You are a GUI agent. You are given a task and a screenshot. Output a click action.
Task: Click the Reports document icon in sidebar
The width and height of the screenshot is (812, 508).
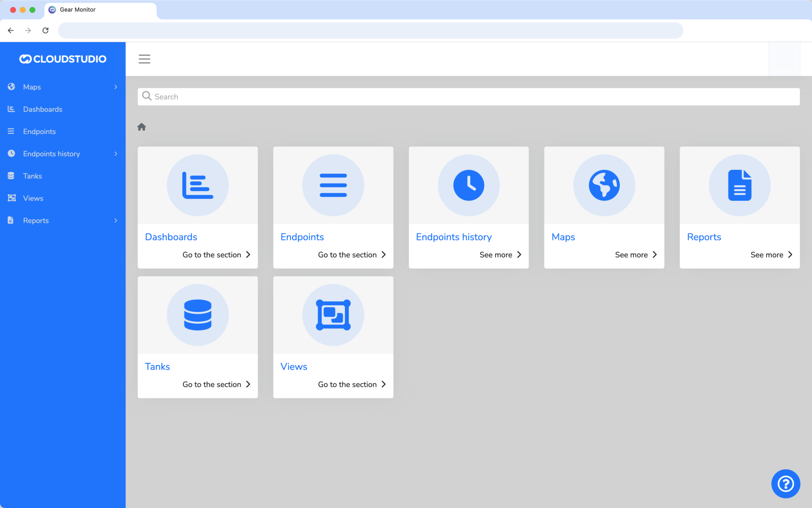pos(10,220)
